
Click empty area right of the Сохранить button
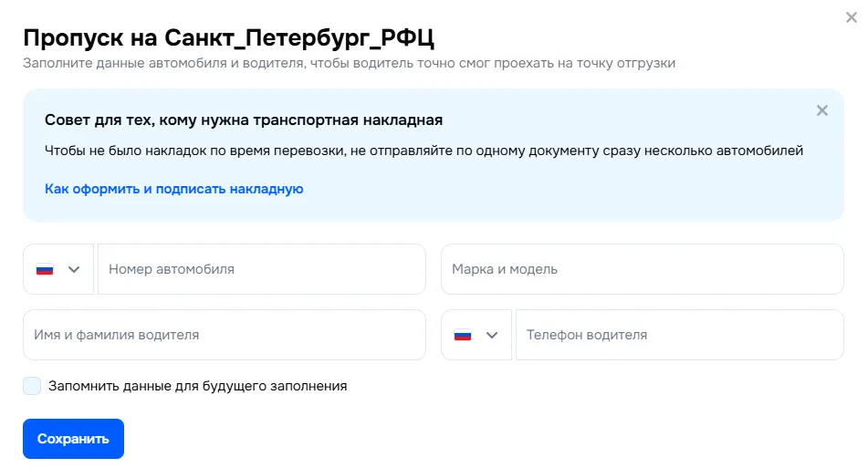456,439
